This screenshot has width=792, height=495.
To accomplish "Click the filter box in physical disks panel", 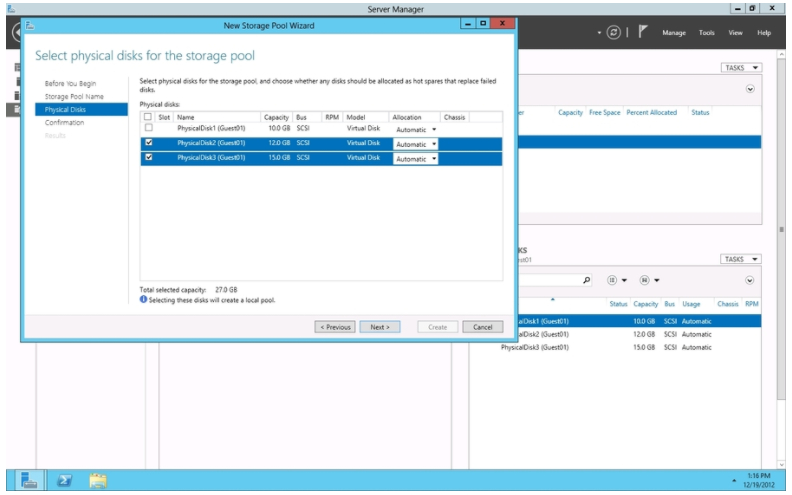I will 550,280.
